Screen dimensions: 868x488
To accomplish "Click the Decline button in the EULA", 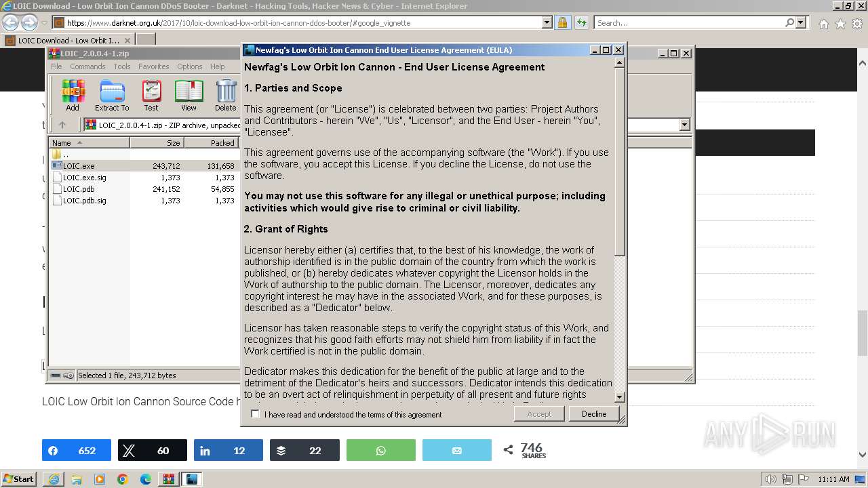I will (594, 414).
